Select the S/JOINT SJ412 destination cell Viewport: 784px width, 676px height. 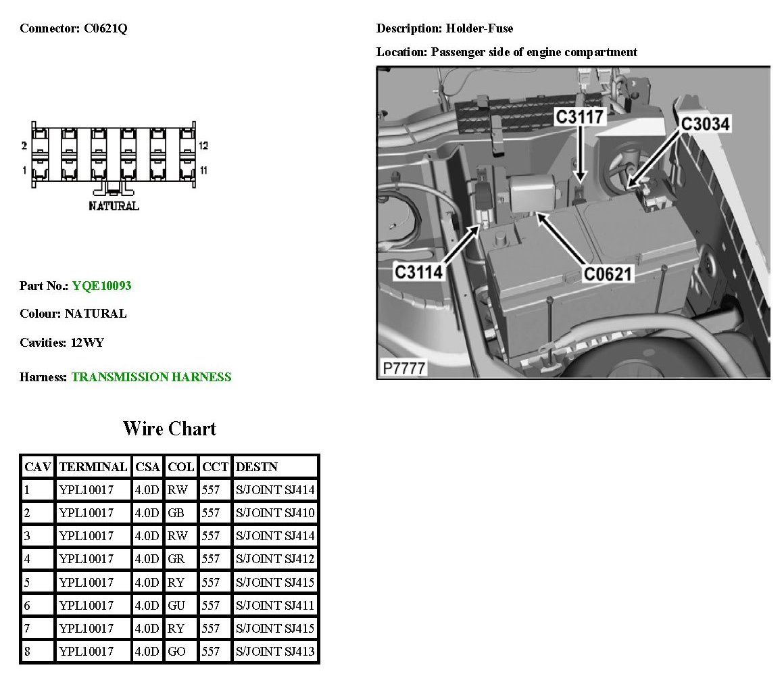275,559
